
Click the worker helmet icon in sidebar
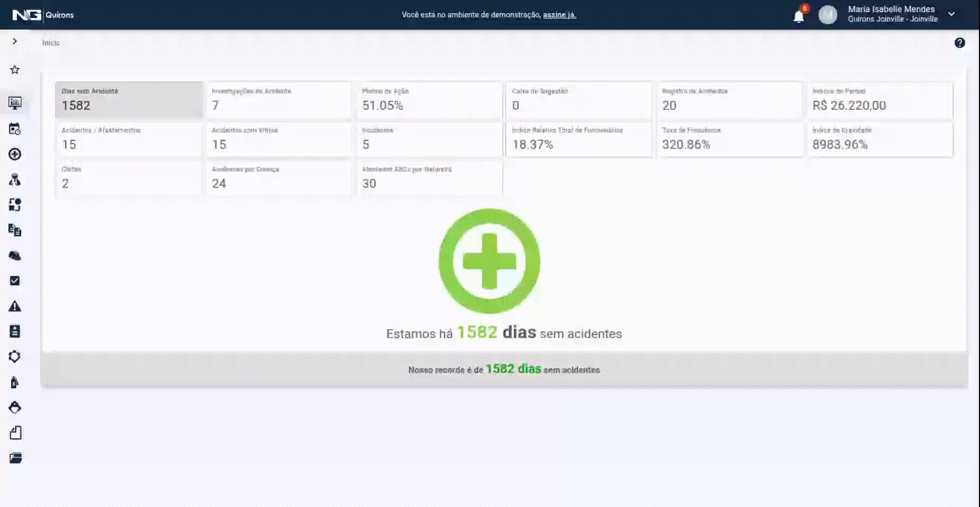[x=15, y=407]
